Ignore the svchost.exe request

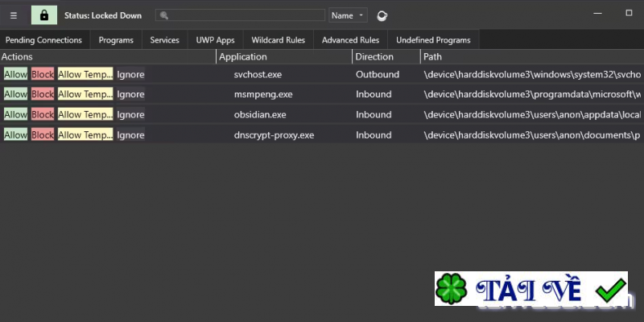tap(130, 74)
